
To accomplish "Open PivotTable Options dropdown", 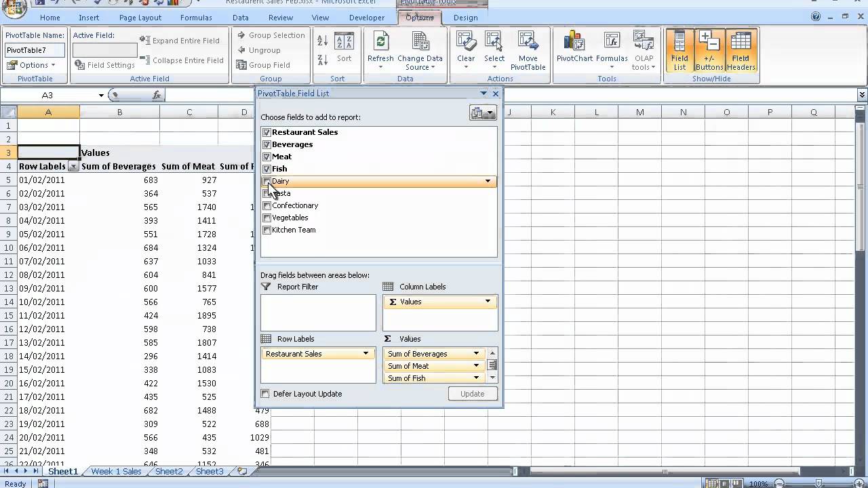I will [31, 65].
